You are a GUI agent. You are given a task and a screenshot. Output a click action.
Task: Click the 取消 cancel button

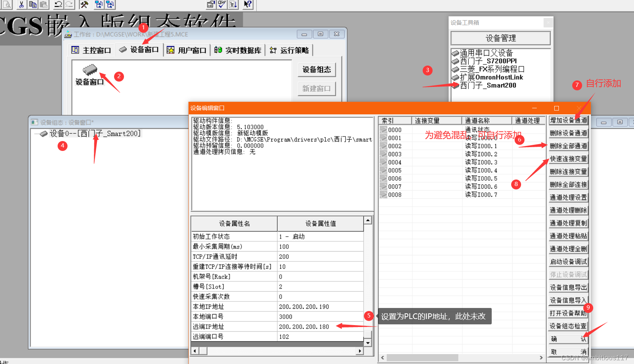point(568,352)
